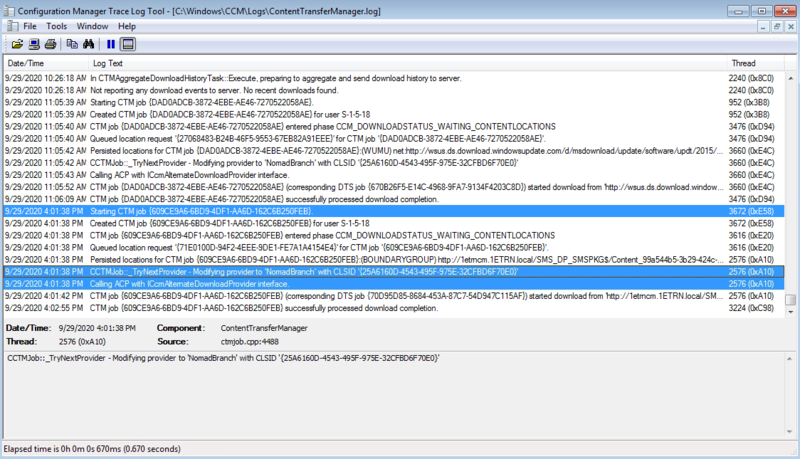Minimize the inner log document window

[x=761, y=25]
